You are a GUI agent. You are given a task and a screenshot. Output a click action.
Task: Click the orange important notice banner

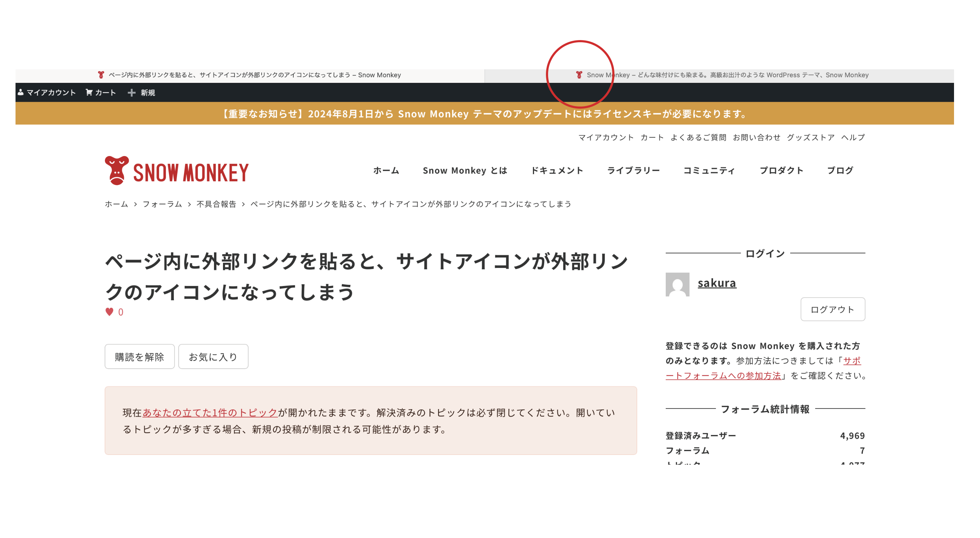click(x=484, y=113)
